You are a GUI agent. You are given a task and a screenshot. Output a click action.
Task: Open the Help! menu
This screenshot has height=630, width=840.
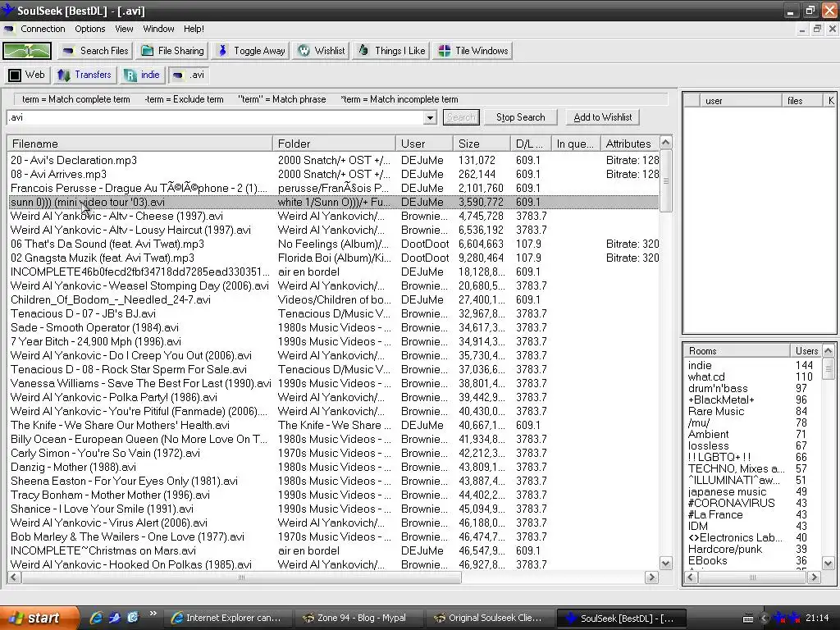(x=194, y=29)
